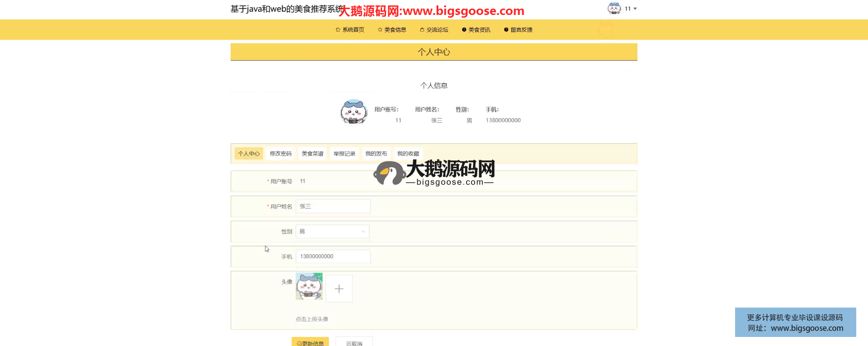This screenshot has height=346, width=868.
Task: Click the 取消 cancel button
Action: click(x=354, y=343)
